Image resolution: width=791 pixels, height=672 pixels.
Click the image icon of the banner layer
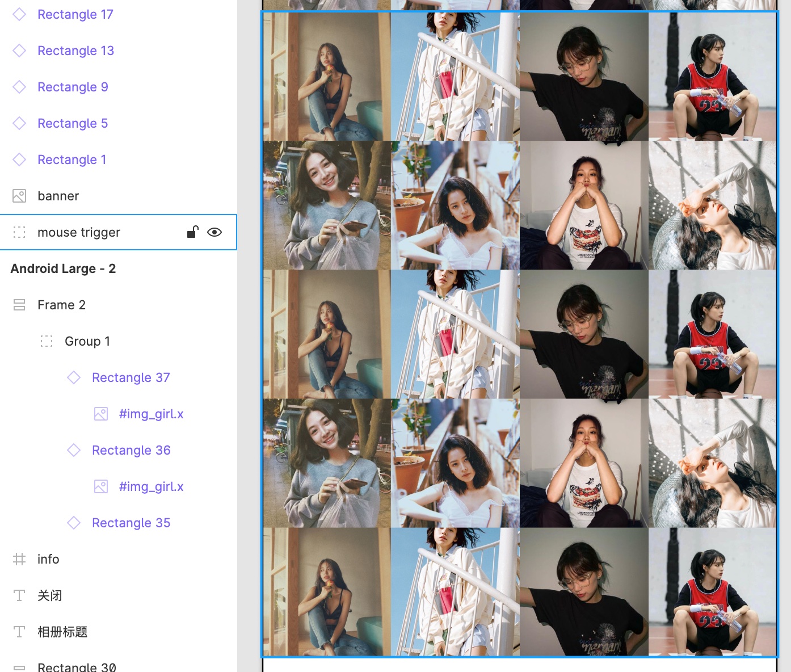tap(19, 196)
